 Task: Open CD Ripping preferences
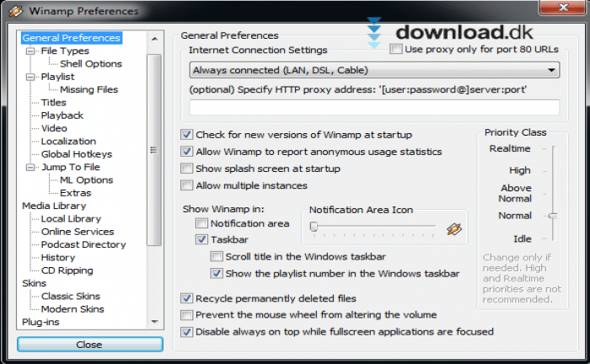click(67, 270)
